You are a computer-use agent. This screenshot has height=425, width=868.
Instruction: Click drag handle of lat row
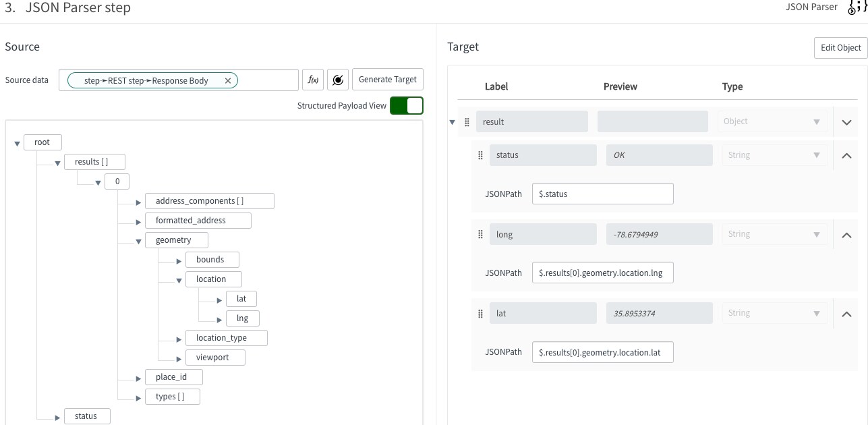pyautogui.click(x=480, y=313)
